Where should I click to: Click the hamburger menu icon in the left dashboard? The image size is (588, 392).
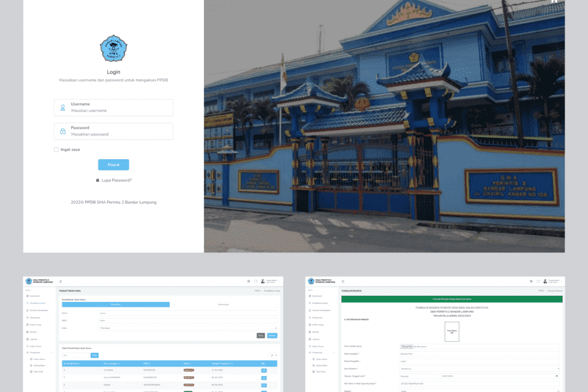[61, 281]
